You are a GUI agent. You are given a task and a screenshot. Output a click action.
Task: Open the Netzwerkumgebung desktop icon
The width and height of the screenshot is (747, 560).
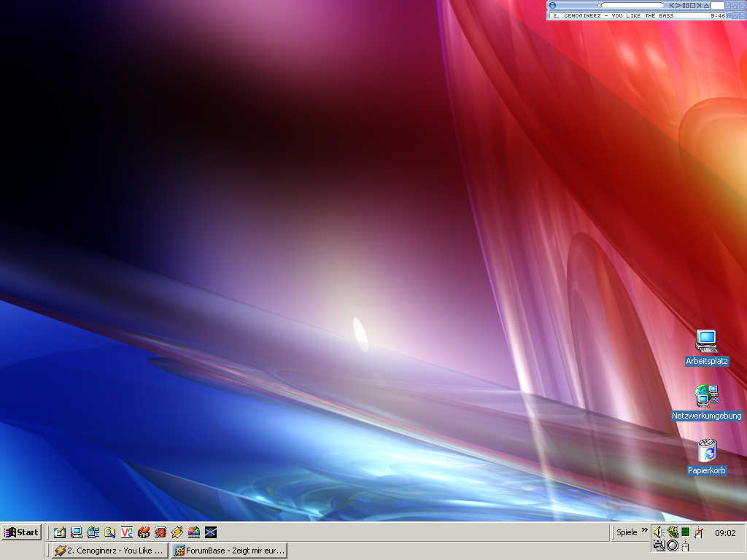click(706, 402)
